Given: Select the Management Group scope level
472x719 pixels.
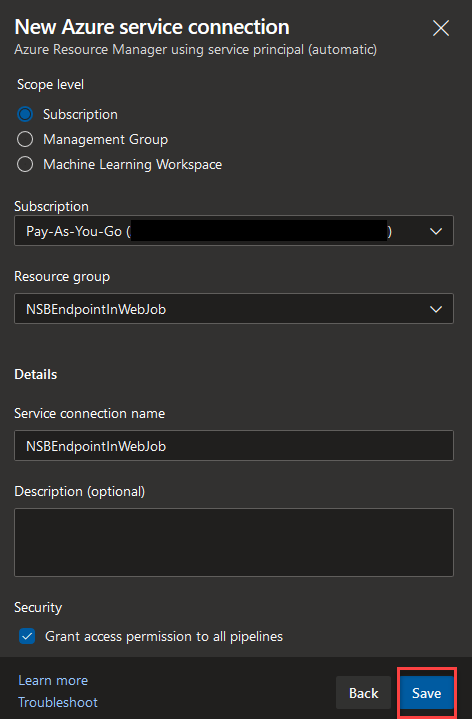Looking at the screenshot, I should coord(25,139).
